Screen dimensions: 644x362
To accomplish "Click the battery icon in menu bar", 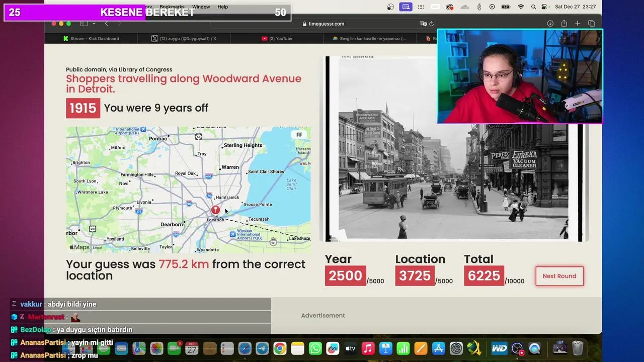I will [506, 7].
